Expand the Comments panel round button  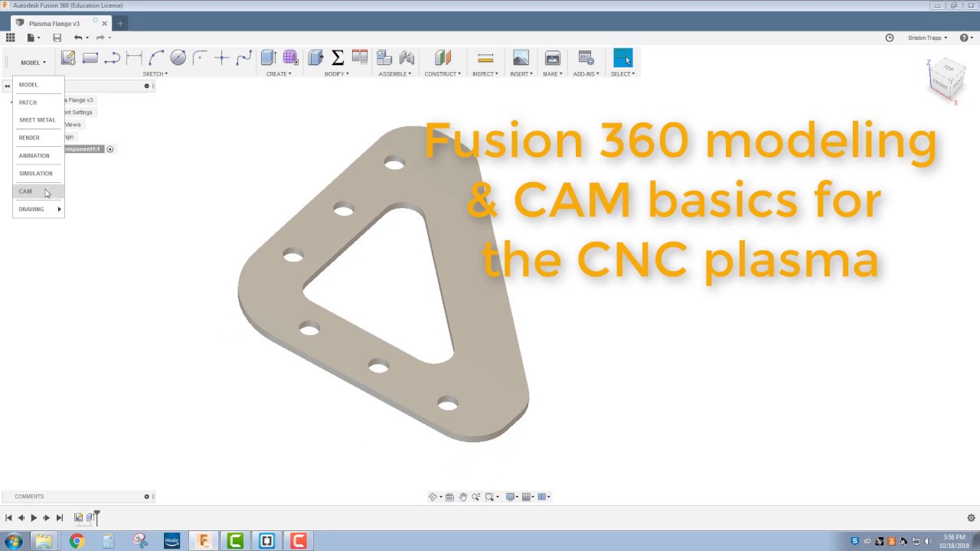pyautogui.click(x=146, y=497)
